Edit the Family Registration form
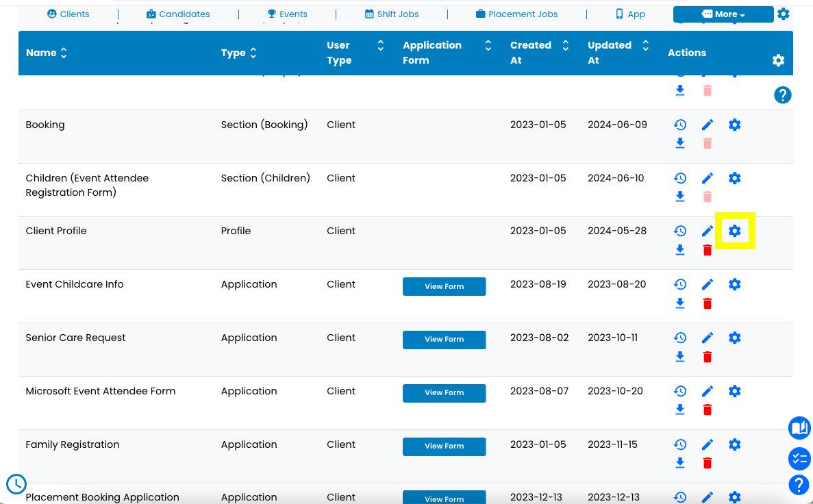This screenshot has height=504, width=813. (x=708, y=445)
